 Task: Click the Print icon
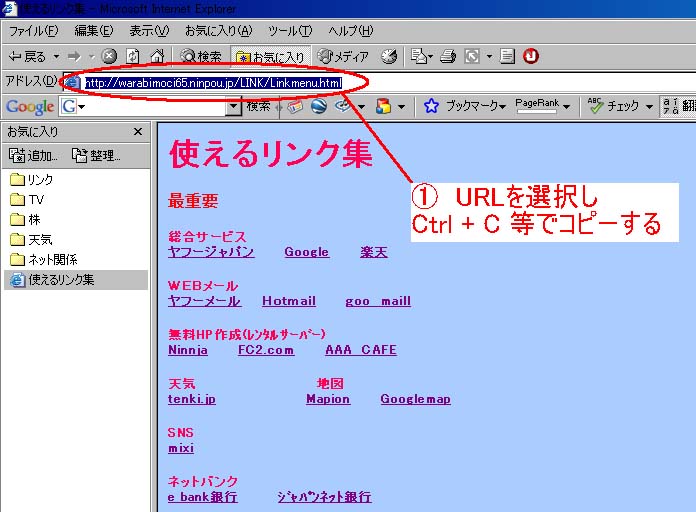click(x=448, y=56)
